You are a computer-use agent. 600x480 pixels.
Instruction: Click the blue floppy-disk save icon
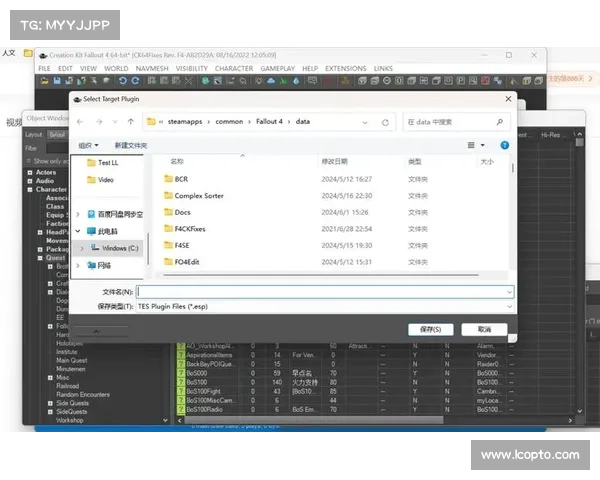[57, 81]
